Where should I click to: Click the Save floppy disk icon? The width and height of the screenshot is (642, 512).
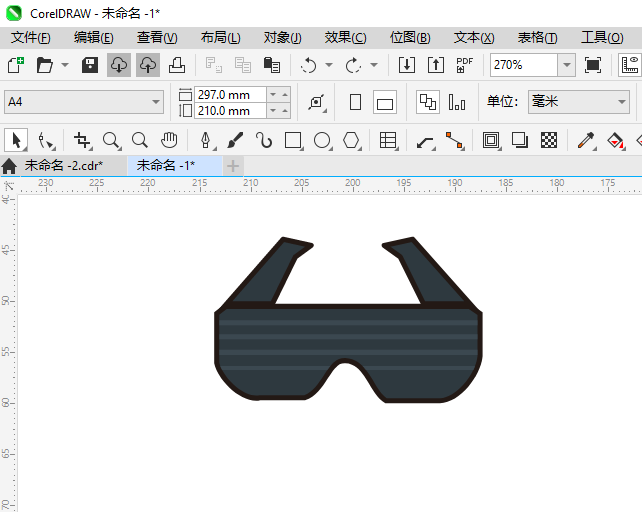click(90, 65)
